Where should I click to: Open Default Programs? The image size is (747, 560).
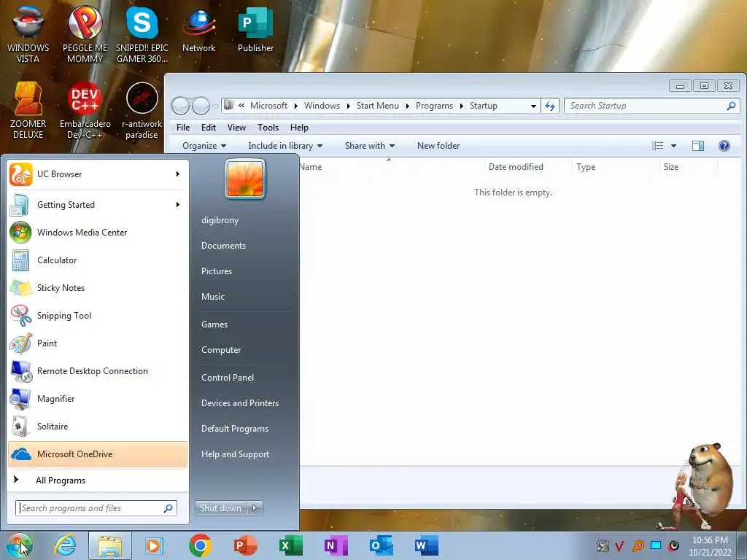pyautogui.click(x=234, y=429)
